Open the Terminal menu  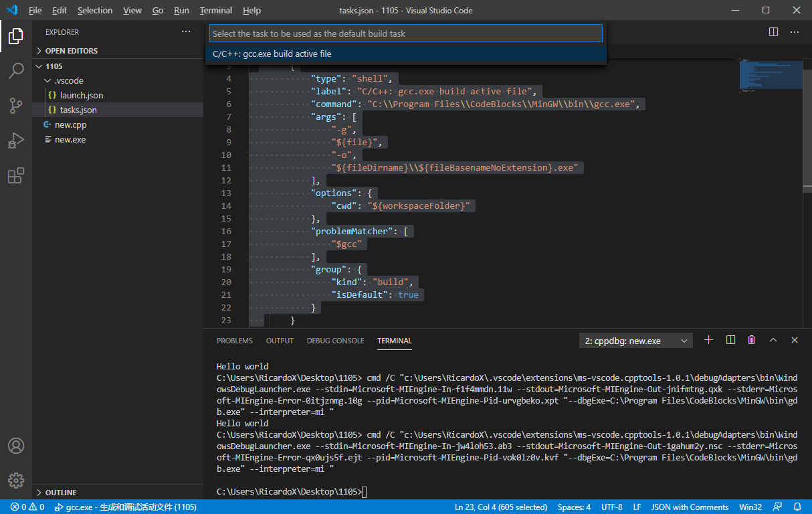point(215,11)
